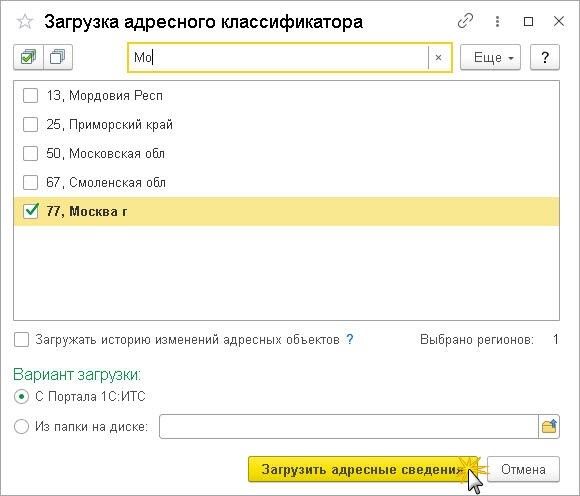Focus the region search input field
The width and height of the screenshot is (580, 496).
(278, 58)
